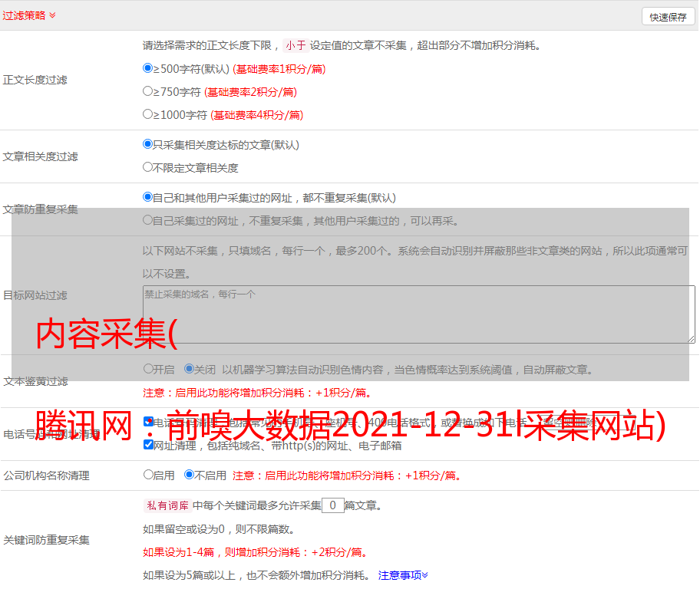
Task: Select the ≥500字符(默认) length option
Action: coord(147,68)
